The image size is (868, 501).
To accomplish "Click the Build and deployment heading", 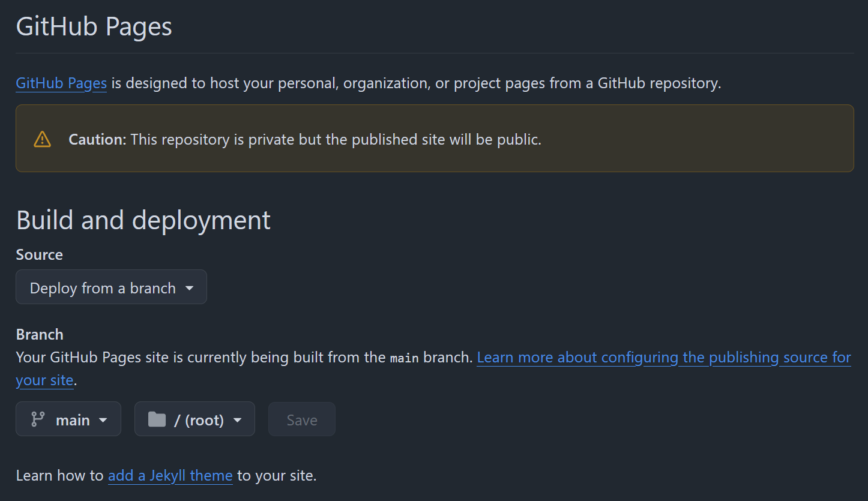I will click(143, 220).
